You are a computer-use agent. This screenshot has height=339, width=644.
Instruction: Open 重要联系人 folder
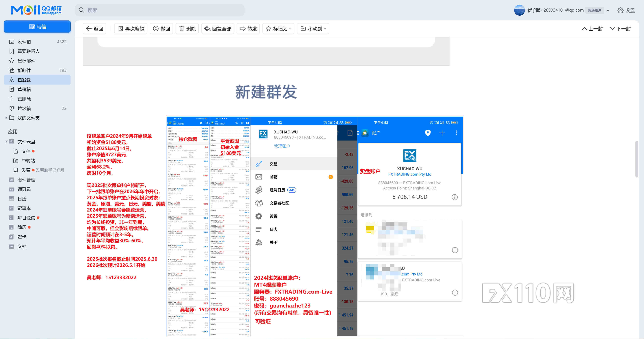point(37,51)
